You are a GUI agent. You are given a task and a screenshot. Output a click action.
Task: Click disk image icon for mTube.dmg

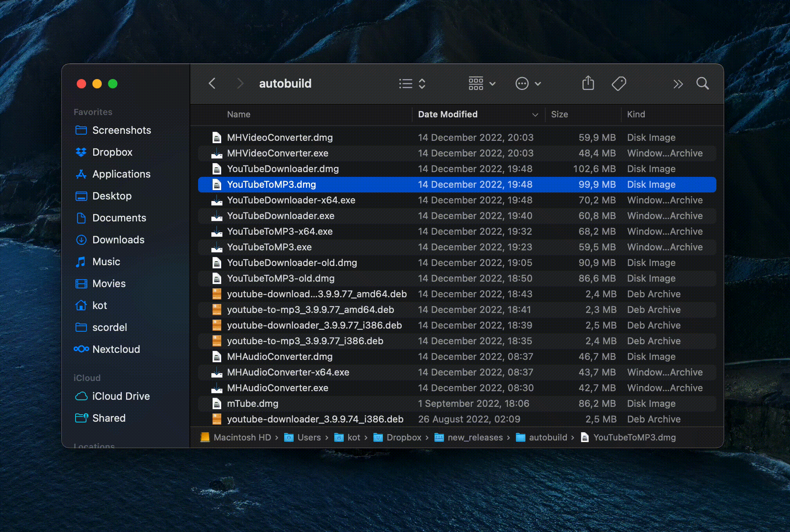pyautogui.click(x=216, y=403)
